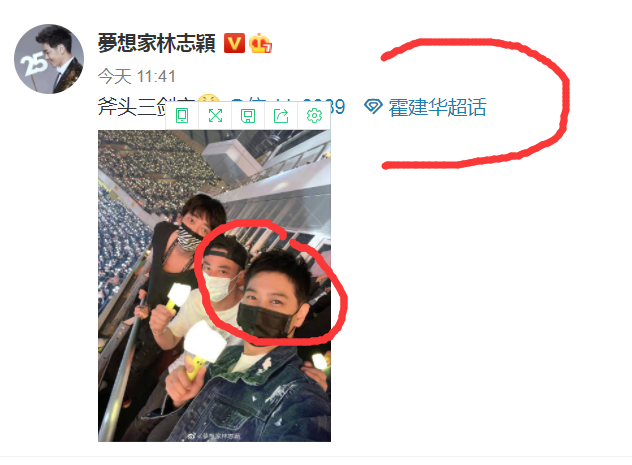Viewport: 632px width, 465px height.
Task: Click the green save floppy-disk icon
Action: [248, 116]
